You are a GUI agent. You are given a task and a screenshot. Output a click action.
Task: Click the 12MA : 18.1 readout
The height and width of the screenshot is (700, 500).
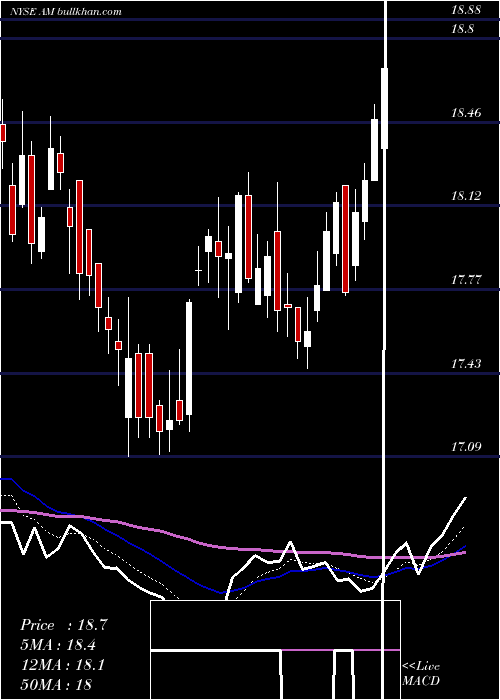62,665
